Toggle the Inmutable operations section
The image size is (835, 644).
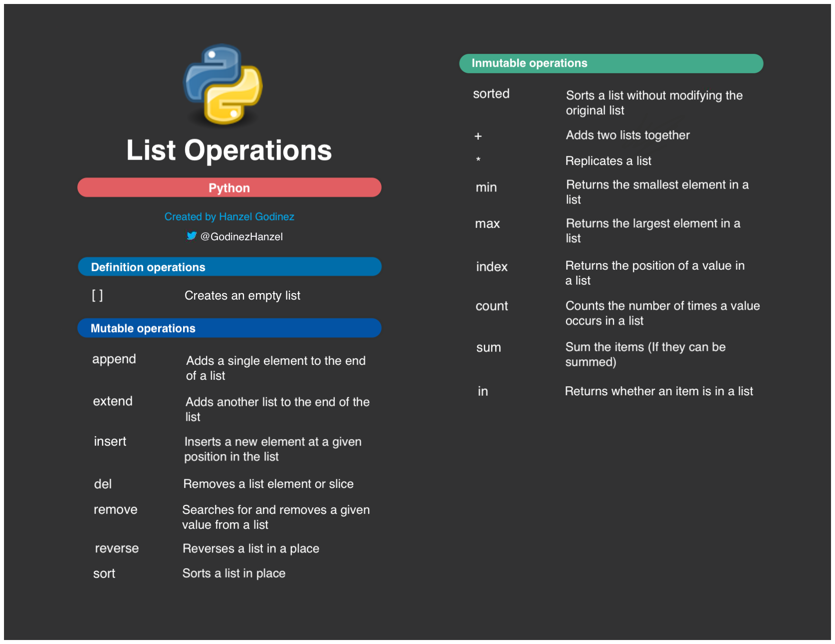pos(611,63)
